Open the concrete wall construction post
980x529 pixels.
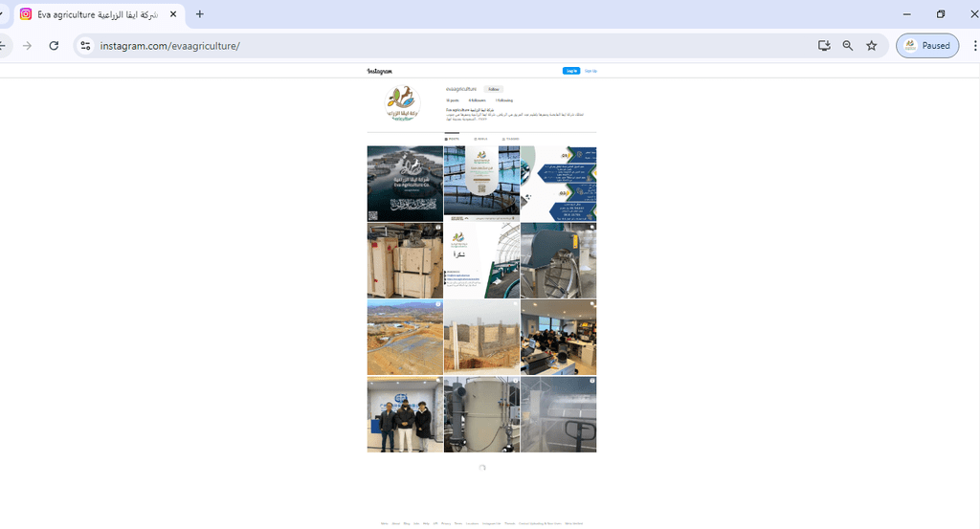pos(482,338)
